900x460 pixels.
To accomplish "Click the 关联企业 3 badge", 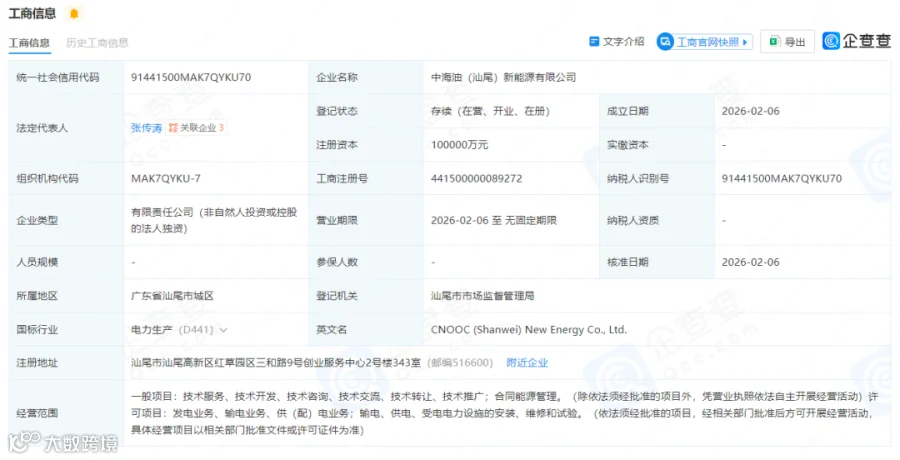I will [x=196, y=127].
